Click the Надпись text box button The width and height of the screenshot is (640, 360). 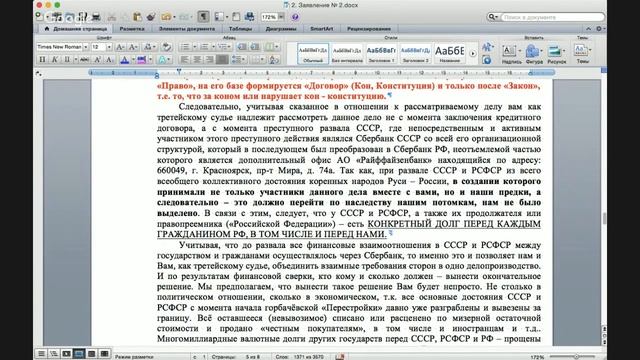(511, 54)
